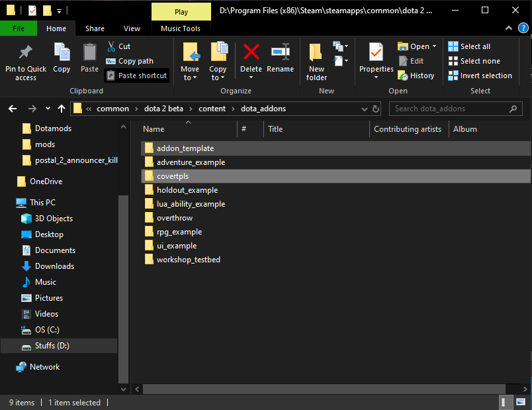Click 'common' in the address breadcrumb
Screen dimensions: 532x410
tap(112, 109)
